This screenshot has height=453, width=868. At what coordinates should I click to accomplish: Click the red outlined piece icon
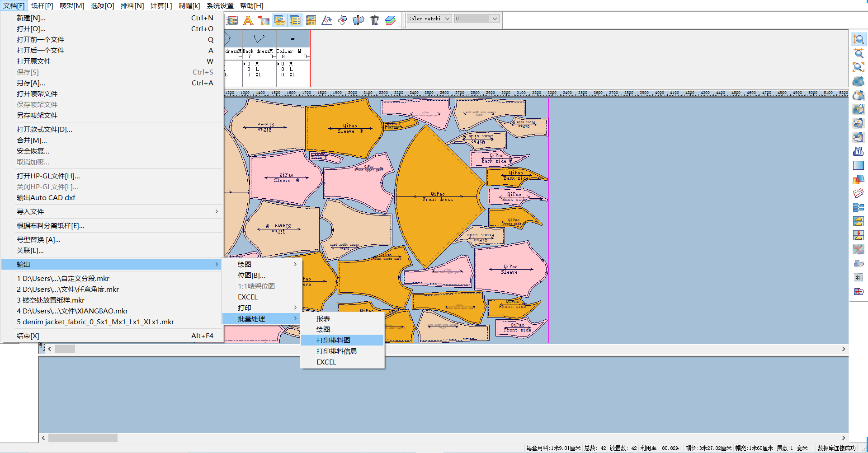858,193
